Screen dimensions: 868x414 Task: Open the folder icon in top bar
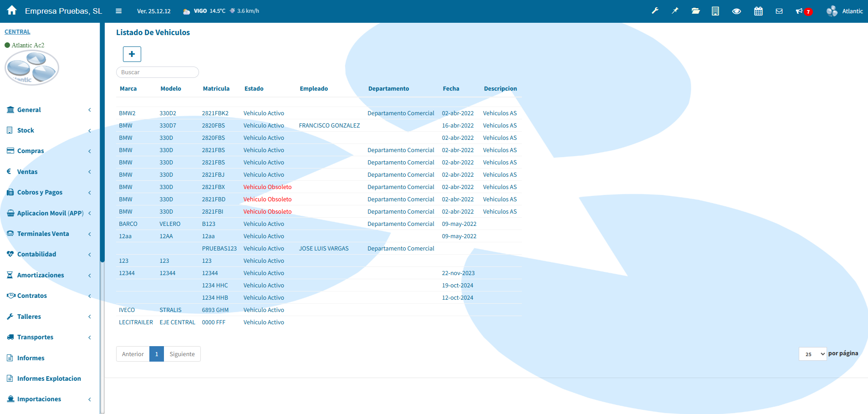point(695,11)
